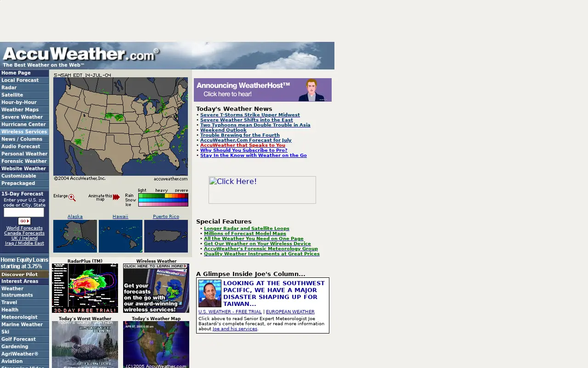Open the Hawaii map thumbnail
The height and width of the screenshot is (368, 588).
[x=120, y=236]
